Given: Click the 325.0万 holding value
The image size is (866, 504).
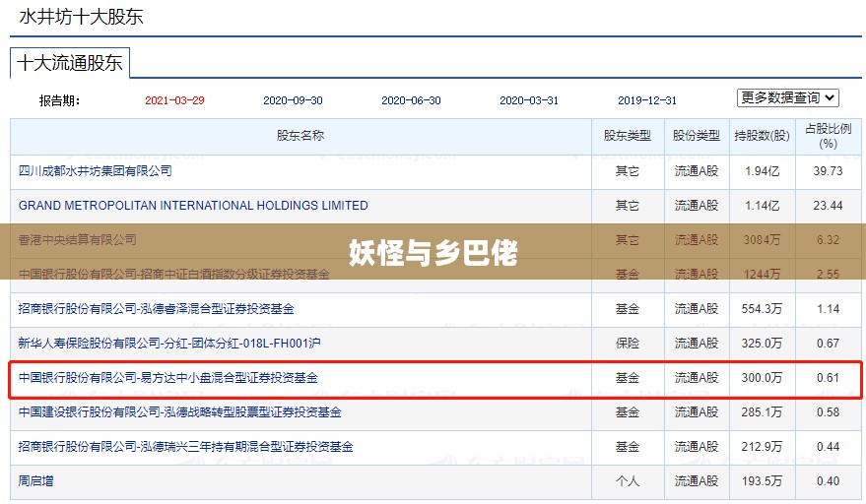Looking at the screenshot, I should click(x=763, y=344).
